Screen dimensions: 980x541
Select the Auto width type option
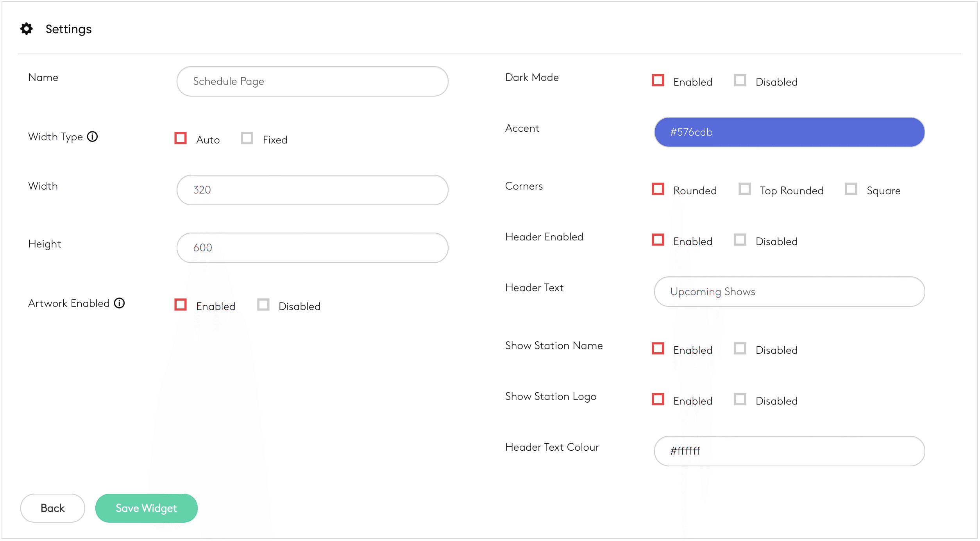click(x=181, y=138)
